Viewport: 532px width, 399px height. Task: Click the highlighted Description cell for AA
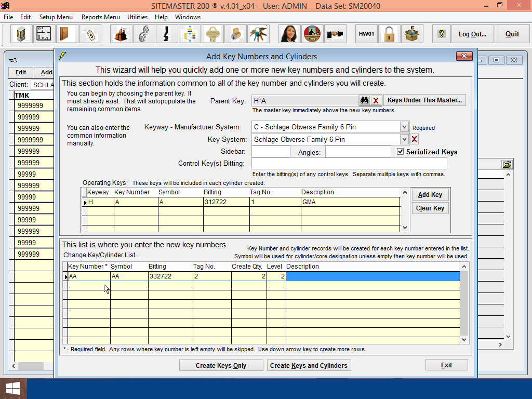coord(373,276)
